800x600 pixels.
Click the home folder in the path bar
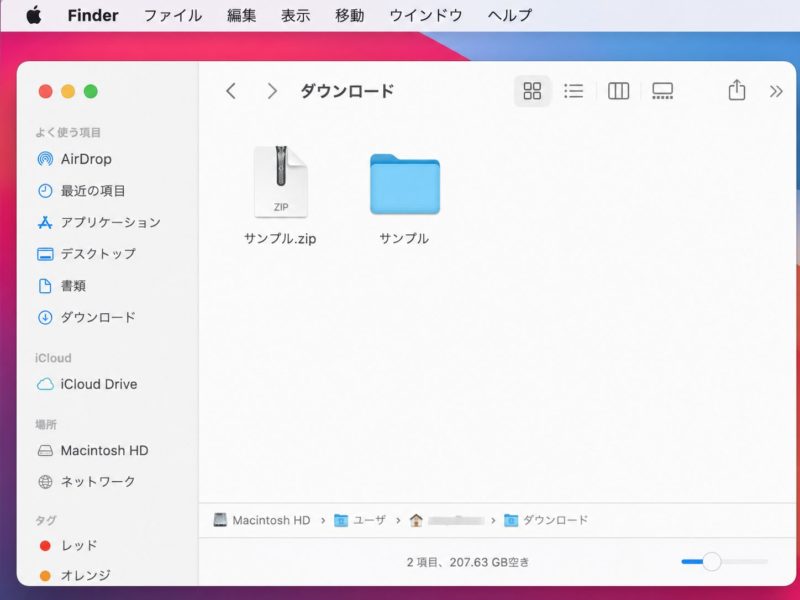pos(447,520)
